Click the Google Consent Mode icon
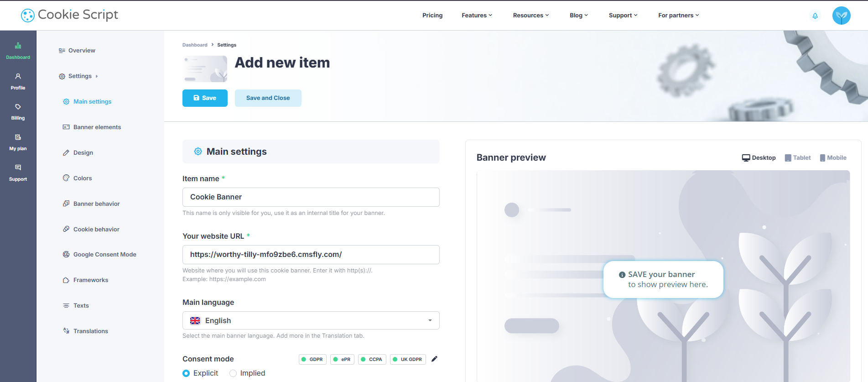 pyautogui.click(x=66, y=255)
